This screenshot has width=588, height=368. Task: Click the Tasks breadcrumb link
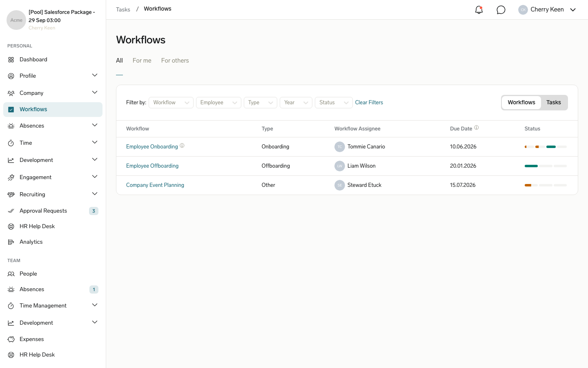pos(123,9)
